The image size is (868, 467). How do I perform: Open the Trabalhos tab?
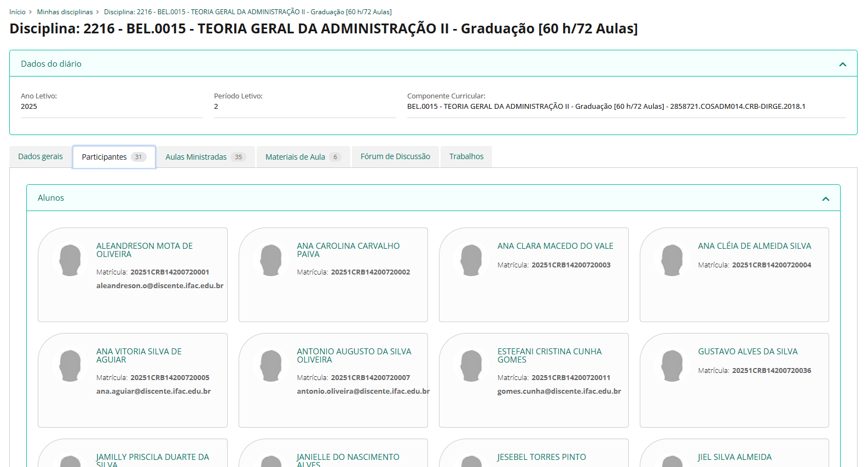tap(466, 157)
